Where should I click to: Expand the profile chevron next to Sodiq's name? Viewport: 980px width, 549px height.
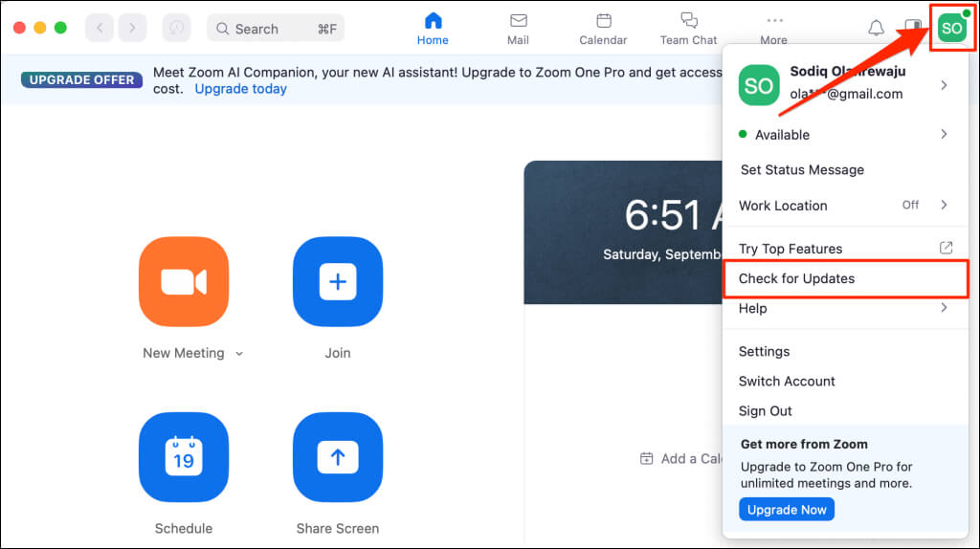(944, 85)
